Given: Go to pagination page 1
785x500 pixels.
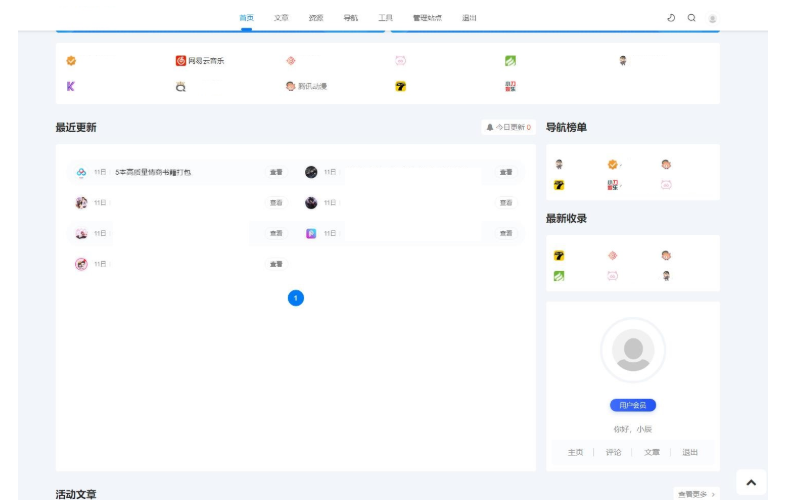Looking at the screenshot, I should [x=295, y=298].
